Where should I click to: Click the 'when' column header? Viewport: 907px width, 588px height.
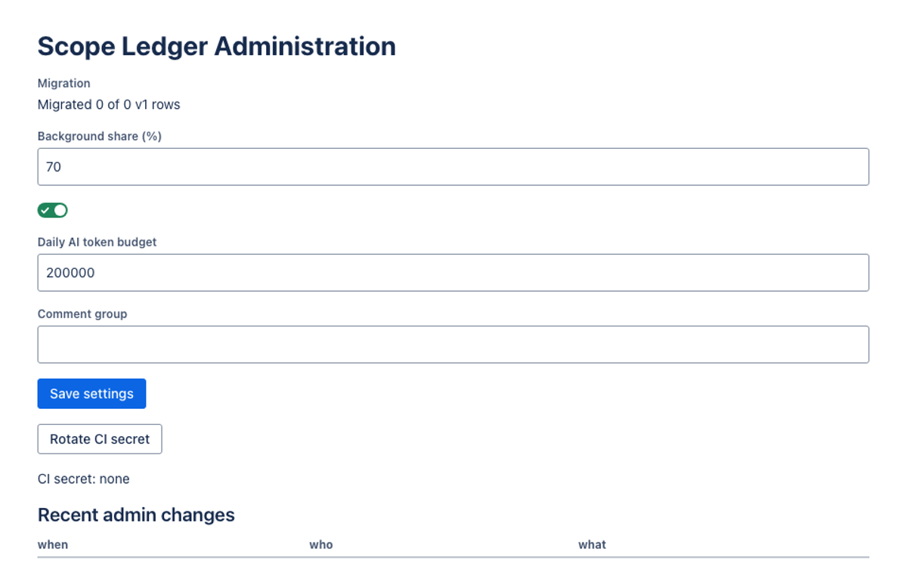pyautogui.click(x=53, y=544)
